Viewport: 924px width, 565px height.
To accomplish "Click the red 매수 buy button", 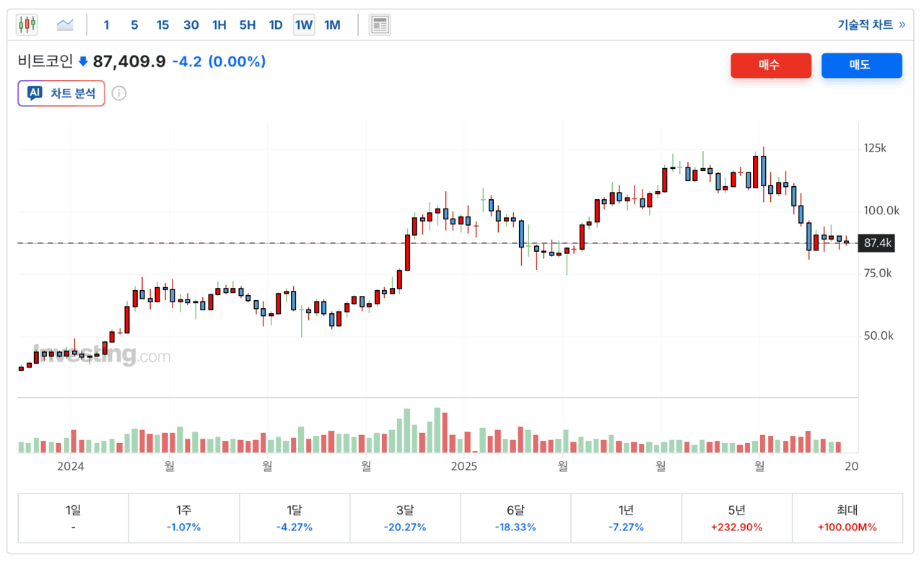I will tap(771, 65).
